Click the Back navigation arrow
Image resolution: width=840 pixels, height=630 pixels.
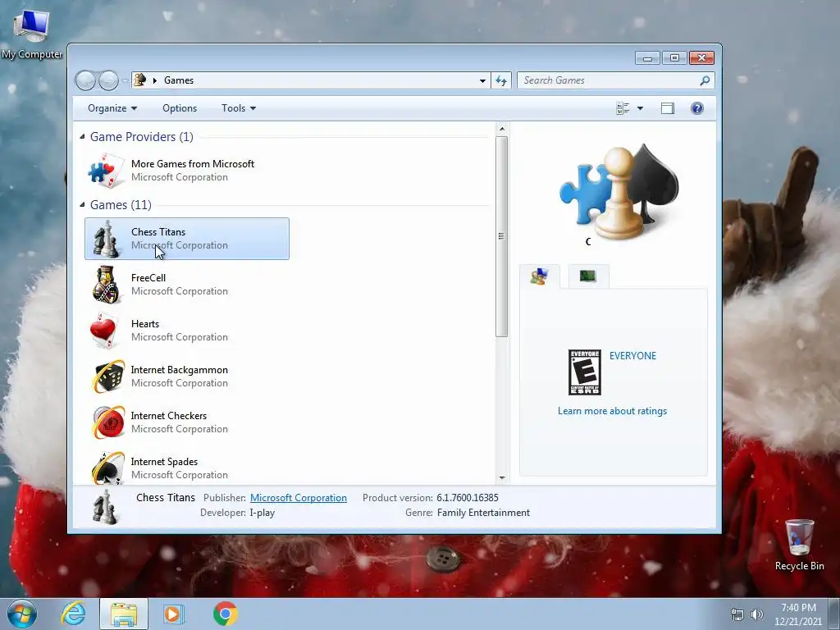(85, 80)
